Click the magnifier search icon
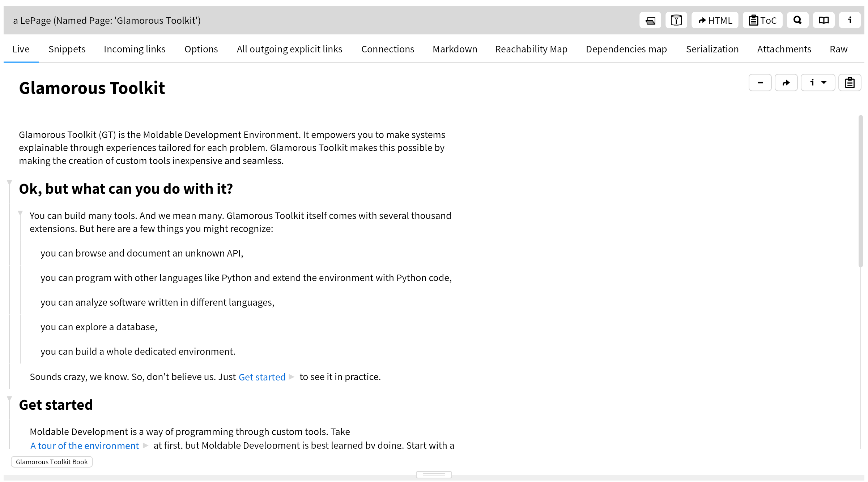 797,21
